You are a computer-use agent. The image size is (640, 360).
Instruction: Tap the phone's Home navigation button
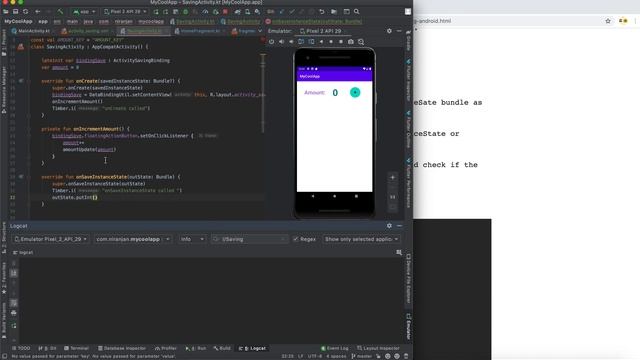point(334,196)
